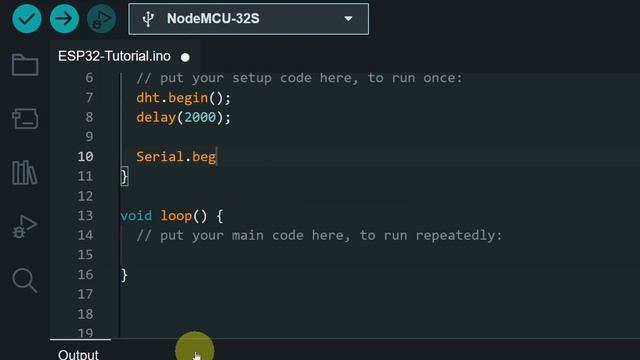Start debugging with the toolbar debug button
This screenshot has height=360, width=640.
[x=101, y=18]
